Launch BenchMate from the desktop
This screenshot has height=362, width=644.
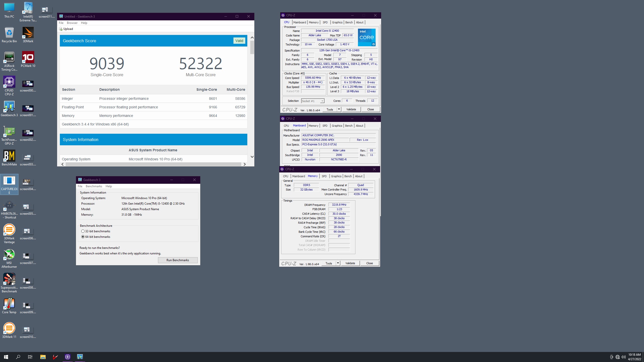[x=9, y=158]
